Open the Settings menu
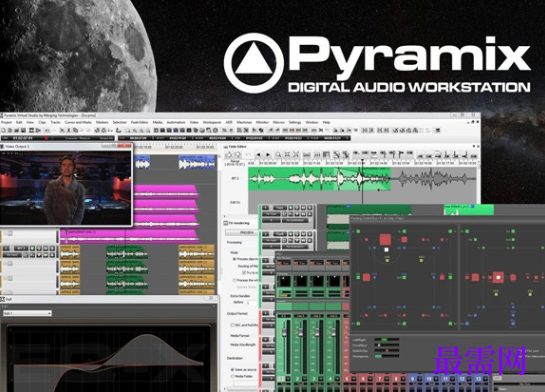This screenshot has height=392, width=545. [295, 122]
